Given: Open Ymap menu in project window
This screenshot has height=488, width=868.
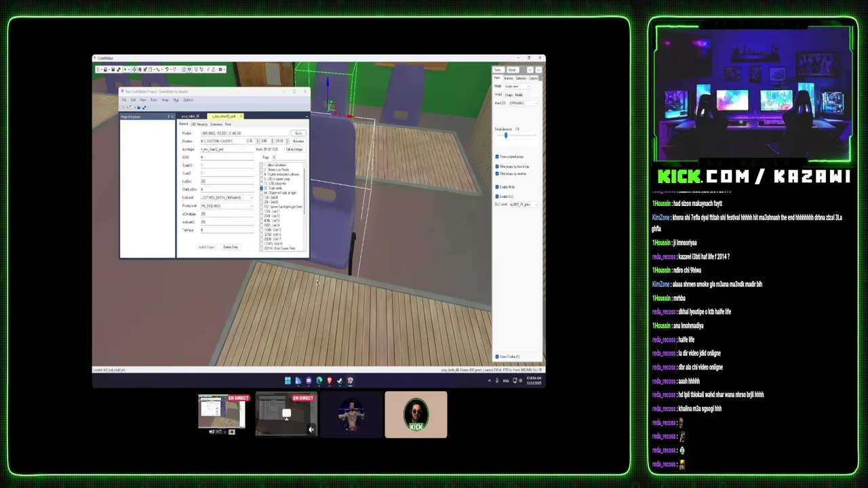Looking at the screenshot, I should coord(165,100).
